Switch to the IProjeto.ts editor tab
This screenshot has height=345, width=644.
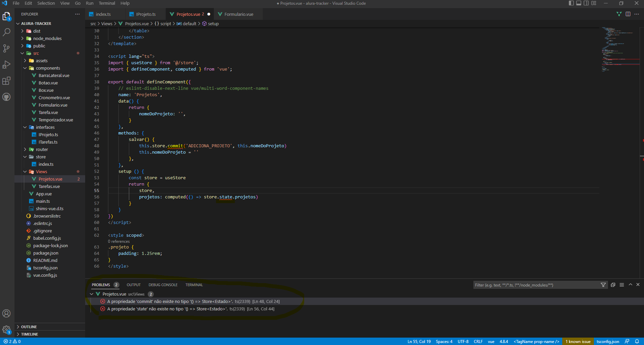click(x=146, y=14)
